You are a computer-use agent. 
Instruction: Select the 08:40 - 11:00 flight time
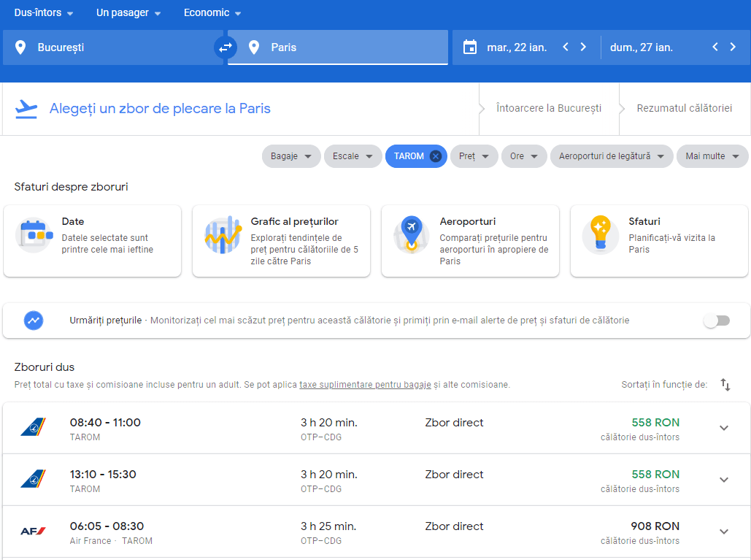(x=105, y=423)
